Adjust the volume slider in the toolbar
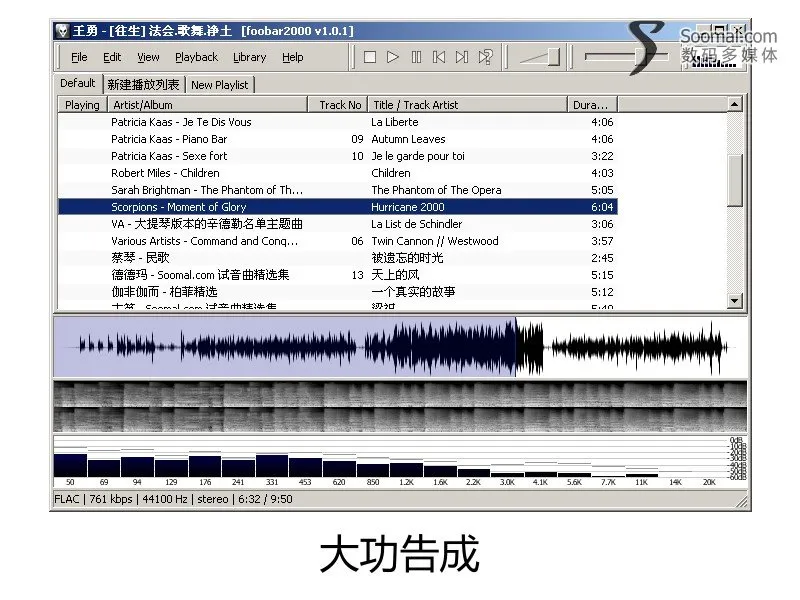 point(540,57)
